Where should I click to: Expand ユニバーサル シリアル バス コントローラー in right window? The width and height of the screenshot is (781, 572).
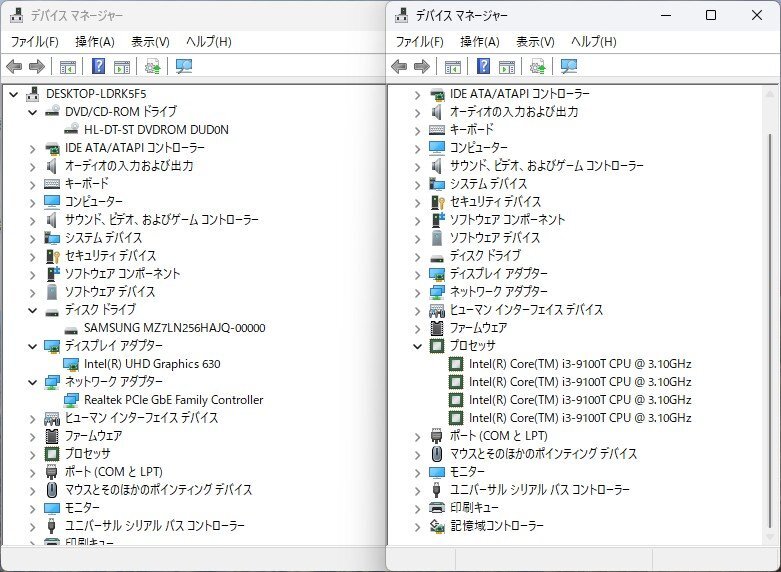(417, 490)
